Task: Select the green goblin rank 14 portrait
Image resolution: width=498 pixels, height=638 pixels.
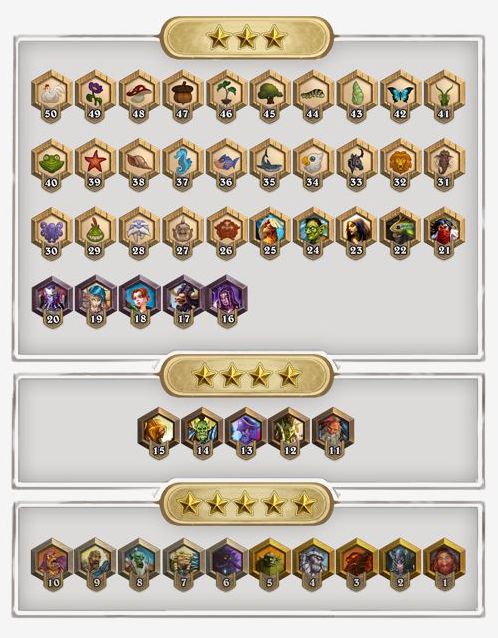Action: (202, 433)
